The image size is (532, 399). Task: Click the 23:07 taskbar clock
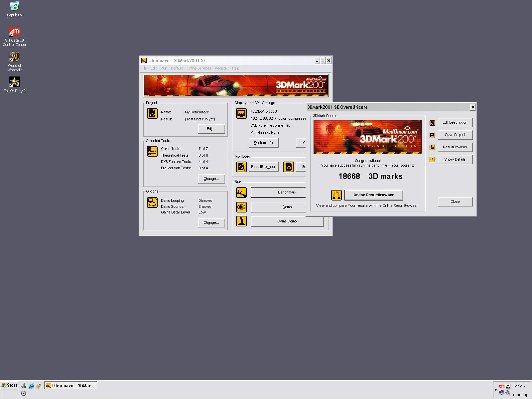[x=520, y=386]
